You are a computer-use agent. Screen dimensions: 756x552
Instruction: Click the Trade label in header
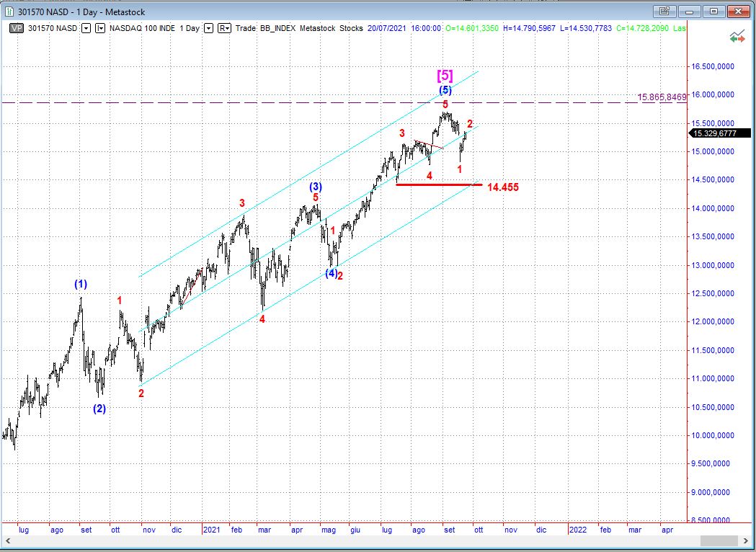point(246,28)
